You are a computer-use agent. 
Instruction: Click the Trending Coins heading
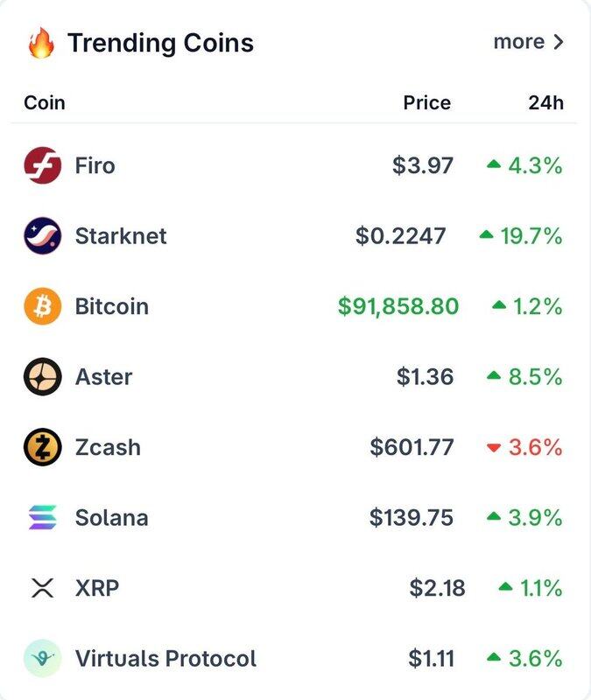point(160,42)
